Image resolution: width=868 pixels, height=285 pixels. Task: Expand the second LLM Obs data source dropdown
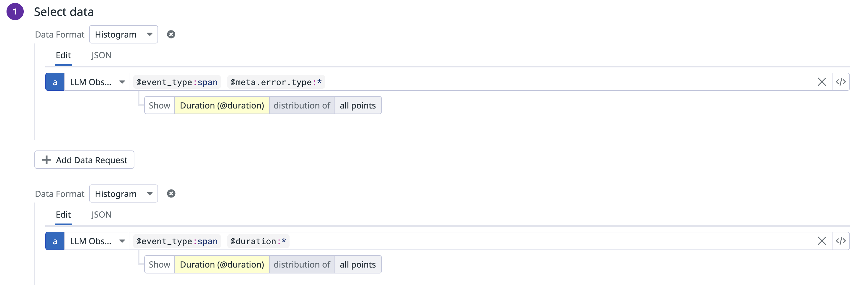[x=97, y=241]
